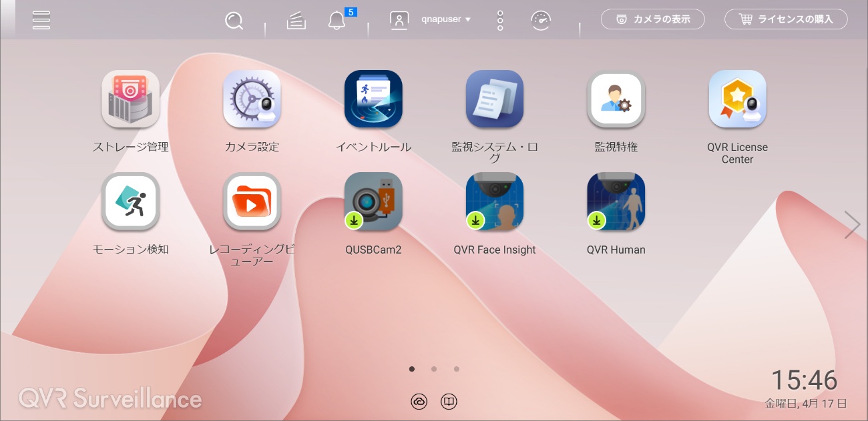Open the three-dot more options menu

coord(500,21)
